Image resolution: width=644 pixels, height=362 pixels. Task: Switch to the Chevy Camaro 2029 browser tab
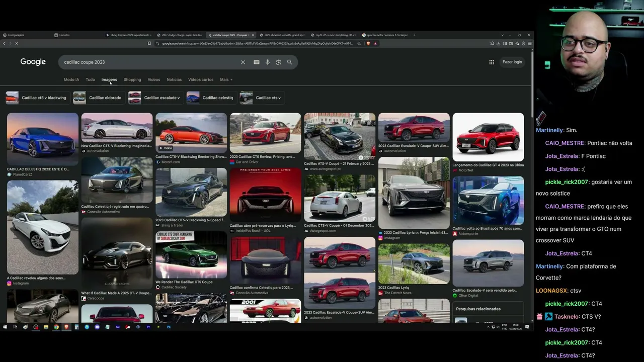click(x=128, y=35)
